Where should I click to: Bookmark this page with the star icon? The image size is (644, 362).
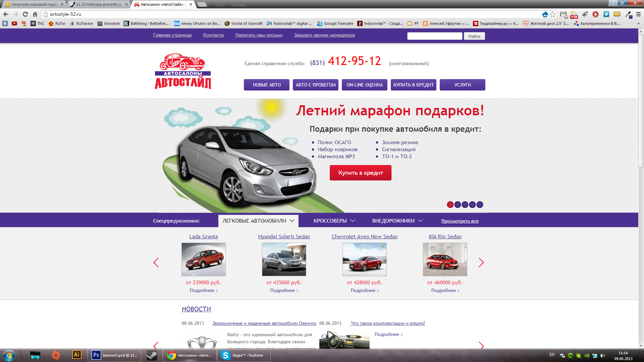click(553, 14)
